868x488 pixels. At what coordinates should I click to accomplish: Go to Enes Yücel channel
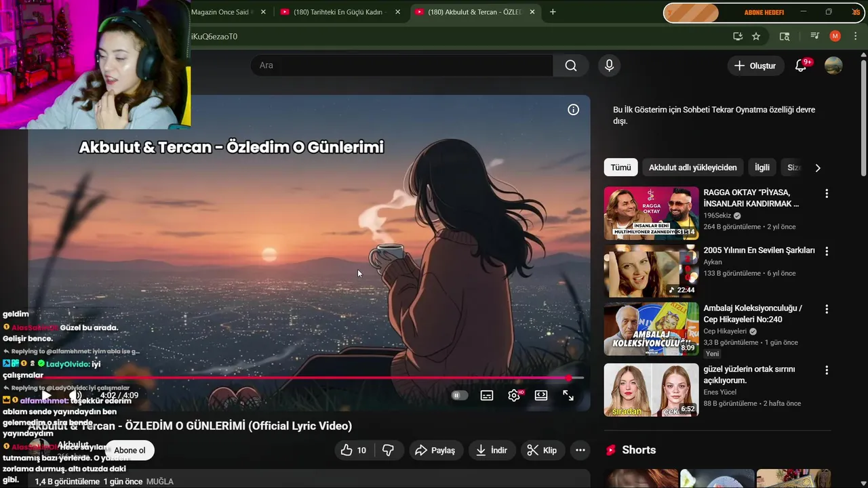pos(719,392)
